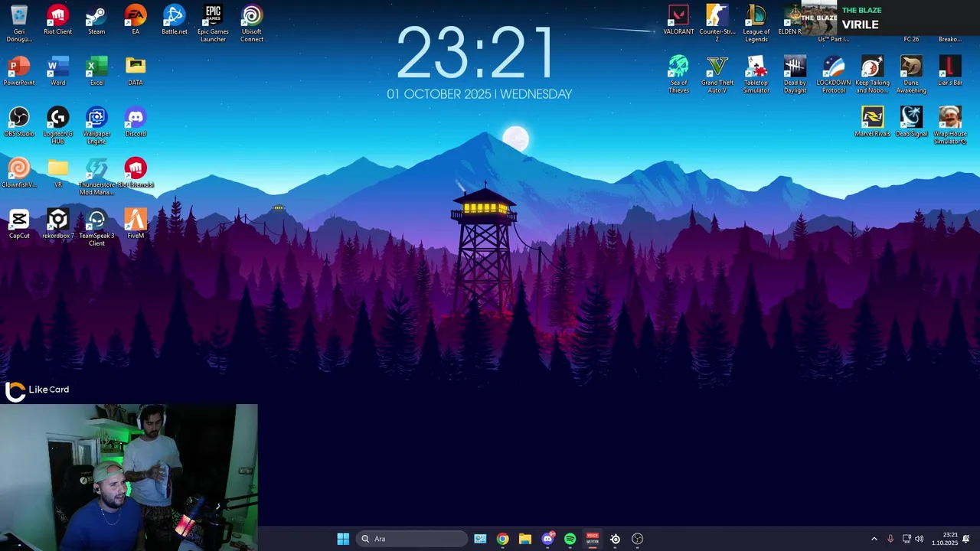Screen dimensions: 980x551
Task: Launch Grand Theft Auto V shortcut
Action: [x=717, y=75]
